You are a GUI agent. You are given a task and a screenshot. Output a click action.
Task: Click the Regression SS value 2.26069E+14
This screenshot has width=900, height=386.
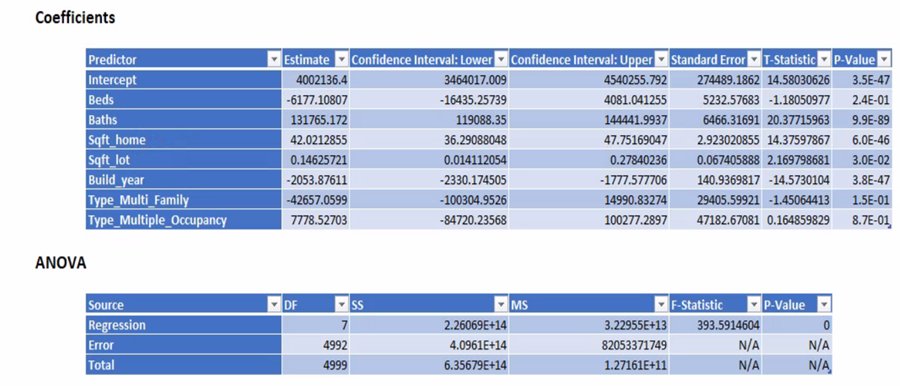[429, 325]
